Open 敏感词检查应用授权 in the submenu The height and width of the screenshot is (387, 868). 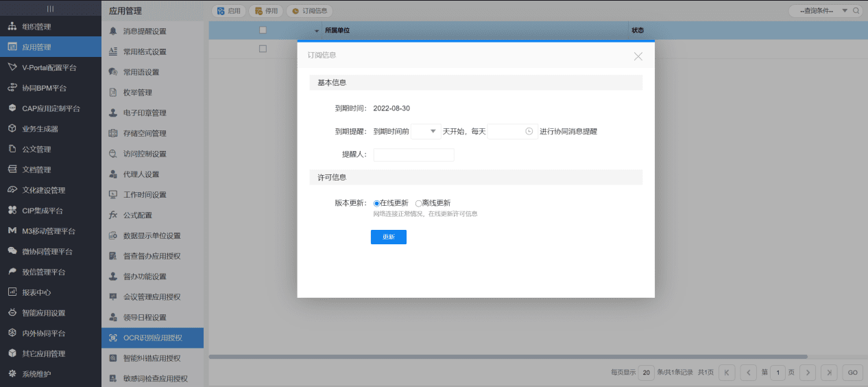pos(153,378)
